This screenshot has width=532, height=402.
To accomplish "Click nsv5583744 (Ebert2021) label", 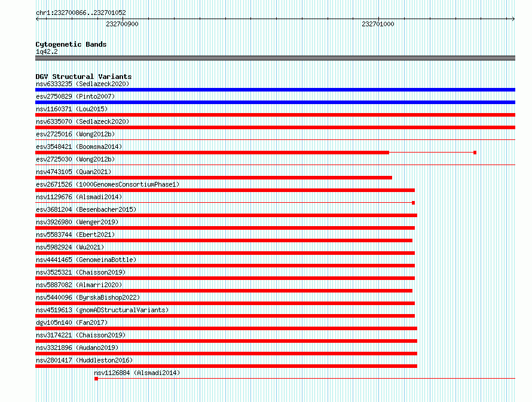I will (x=75, y=234).
